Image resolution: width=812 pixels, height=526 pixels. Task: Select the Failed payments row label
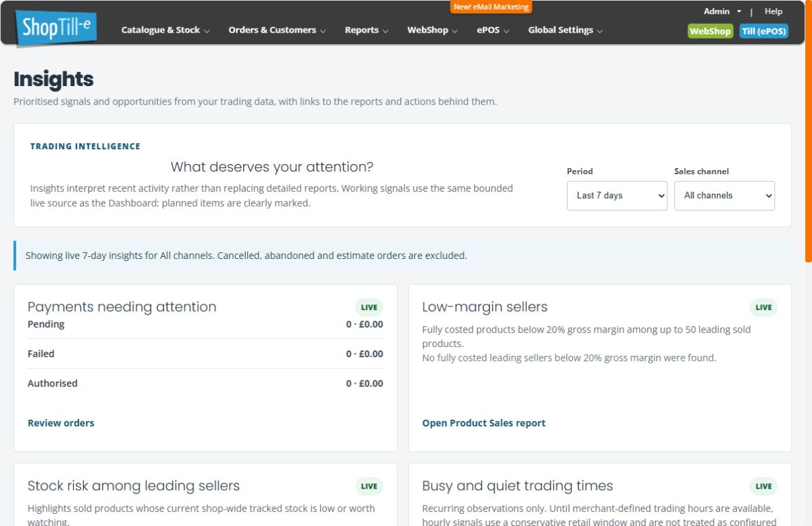(x=41, y=353)
